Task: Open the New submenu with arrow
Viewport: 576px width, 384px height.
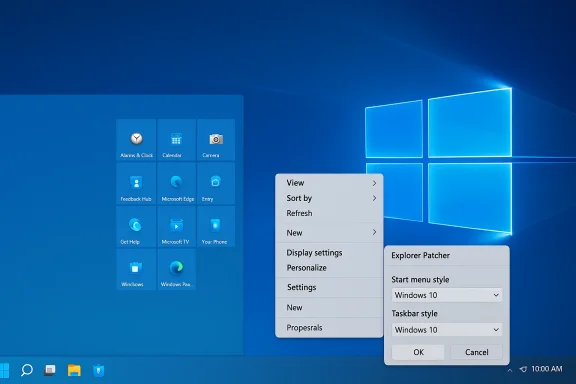Action: coord(329,233)
